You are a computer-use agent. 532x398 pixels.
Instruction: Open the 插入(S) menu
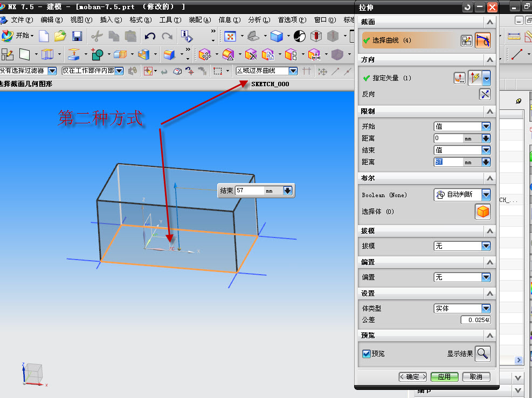[x=111, y=20]
